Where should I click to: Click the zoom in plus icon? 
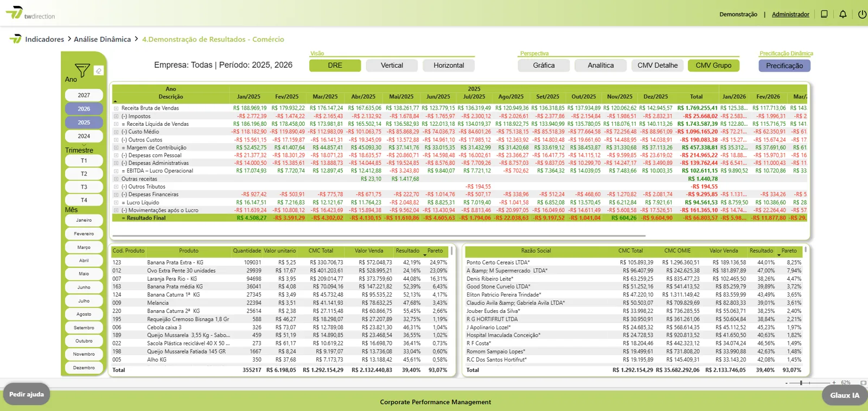tap(834, 383)
